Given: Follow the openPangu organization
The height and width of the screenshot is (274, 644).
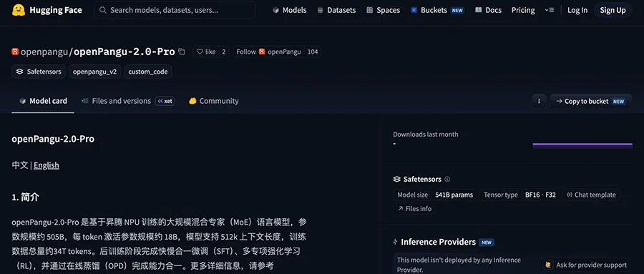Looking at the screenshot, I should (x=268, y=52).
